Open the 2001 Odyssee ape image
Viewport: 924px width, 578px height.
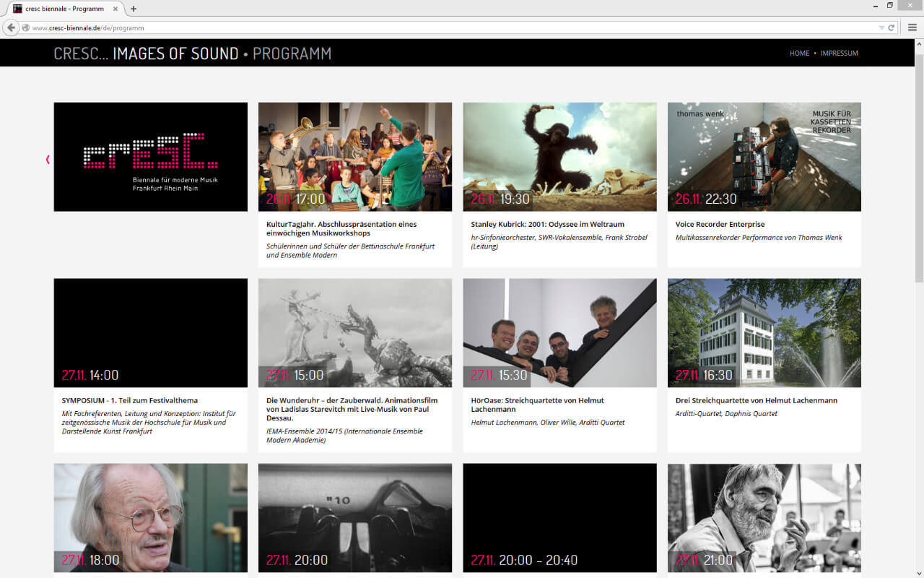(x=559, y=157)
